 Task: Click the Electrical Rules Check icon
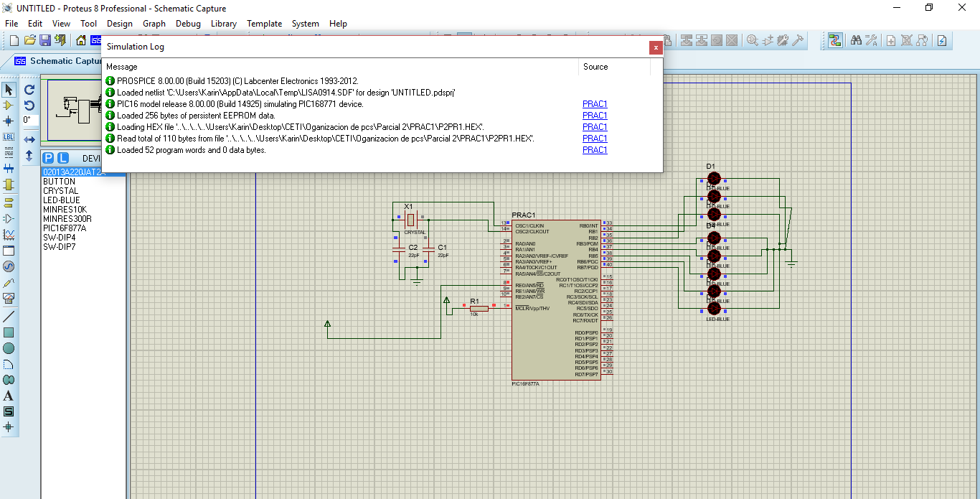943,40
